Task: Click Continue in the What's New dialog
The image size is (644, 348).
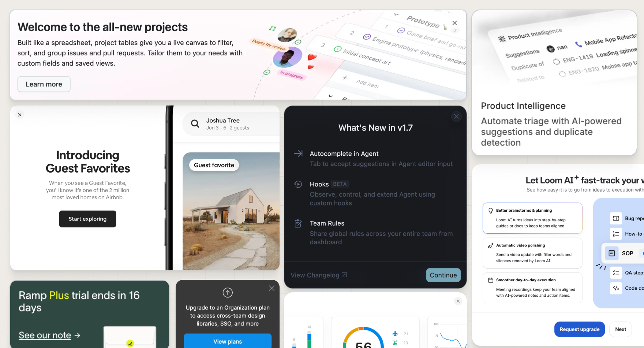Action: click(x=443, y=275)
